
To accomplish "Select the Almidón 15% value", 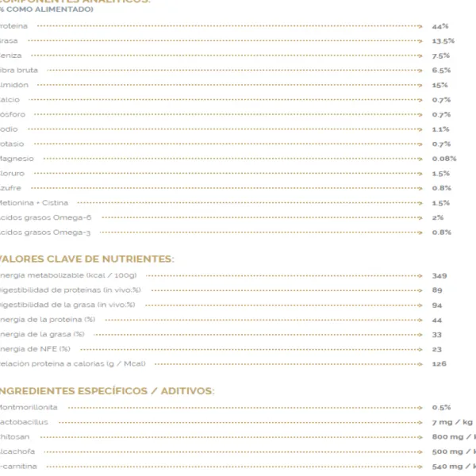I will pyautogui.click(x=440, y=85).
